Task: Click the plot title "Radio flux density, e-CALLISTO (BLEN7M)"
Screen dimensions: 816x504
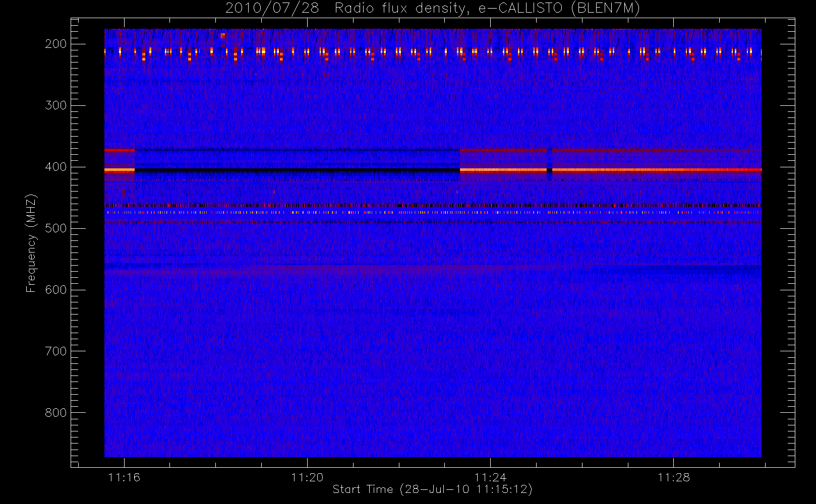Action: [487, 9]
